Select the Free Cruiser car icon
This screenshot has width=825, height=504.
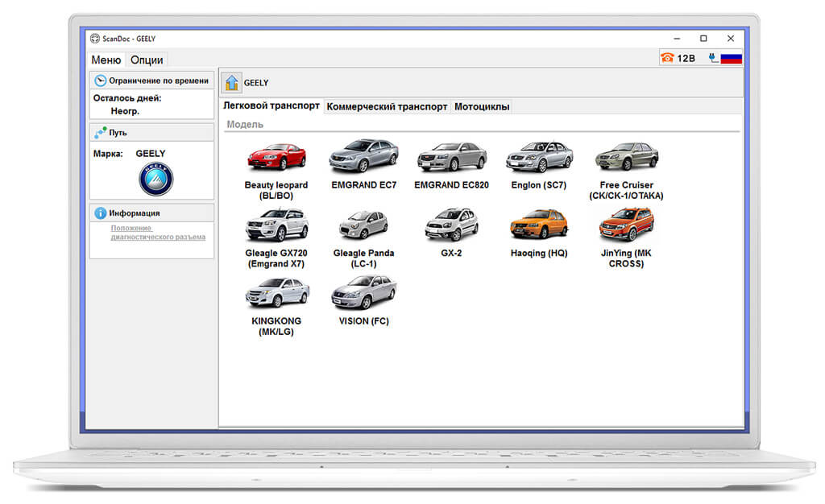coord(627,156)
